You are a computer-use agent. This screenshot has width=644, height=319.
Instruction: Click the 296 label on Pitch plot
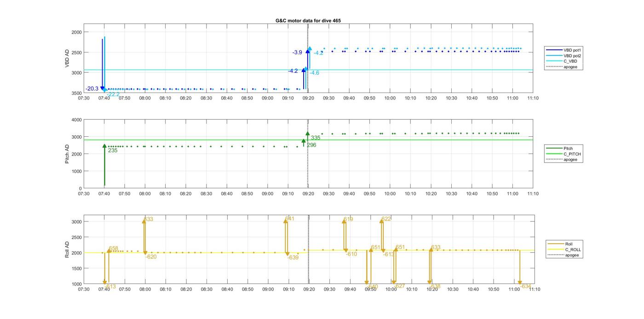(x=311, y=145)
